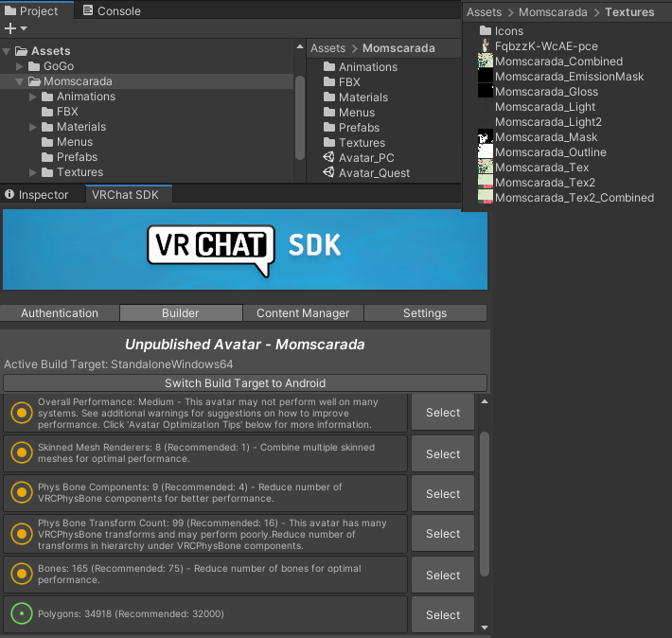The image size is (672, 638).
Task: Expand the Textures folder arrow in tree
Action: click(32, 172)
